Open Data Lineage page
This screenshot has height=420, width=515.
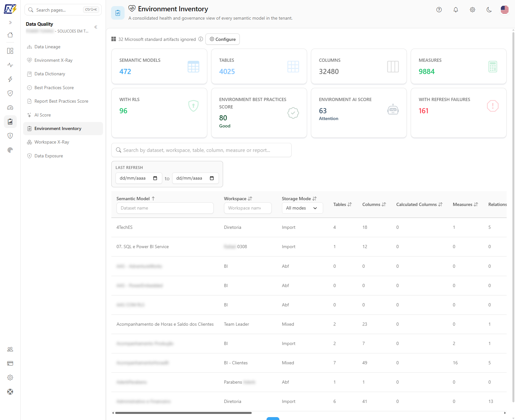(x=63, y=47)
